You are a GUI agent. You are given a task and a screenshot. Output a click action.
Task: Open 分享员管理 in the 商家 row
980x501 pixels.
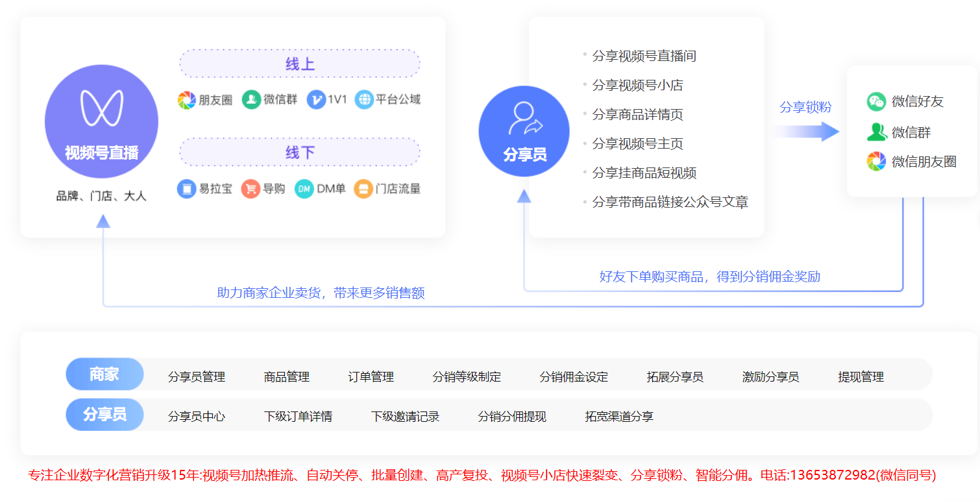pos(197,377)
